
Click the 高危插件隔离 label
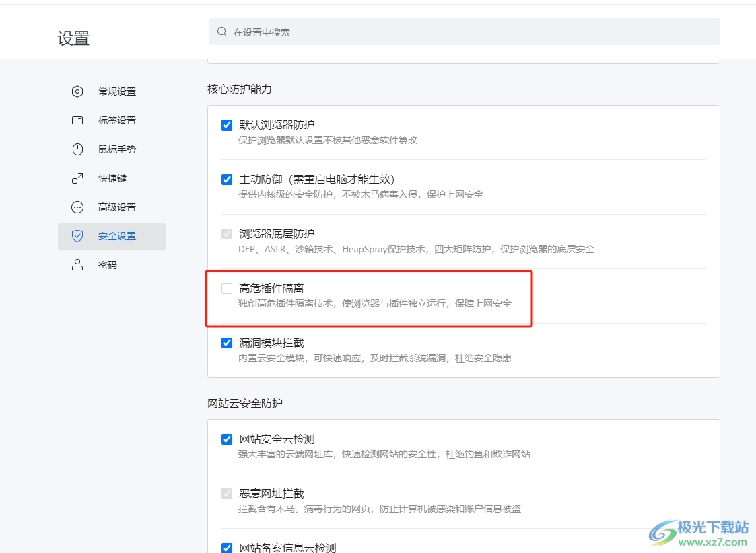271,288
